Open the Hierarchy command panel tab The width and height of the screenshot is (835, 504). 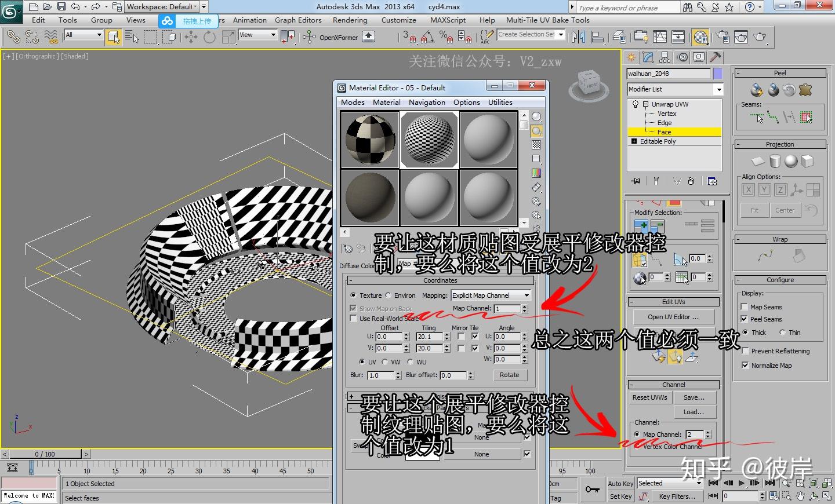coord(665,57)
